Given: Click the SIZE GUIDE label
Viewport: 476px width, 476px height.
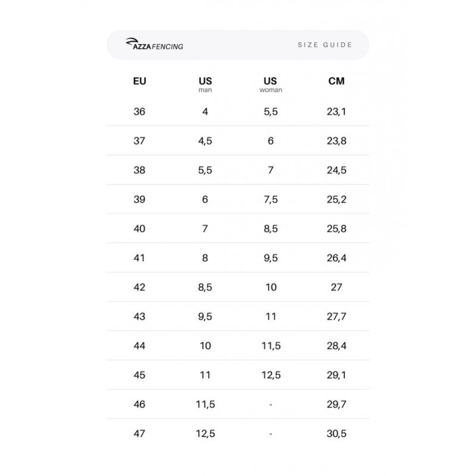Looking at the screenshot, I should pyautogui.click(x=324, y=45).
